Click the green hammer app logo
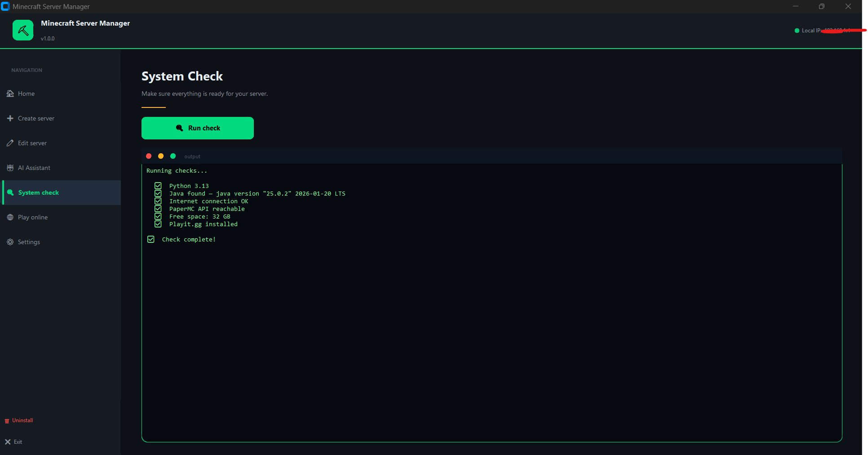 (x=23, y=30)
